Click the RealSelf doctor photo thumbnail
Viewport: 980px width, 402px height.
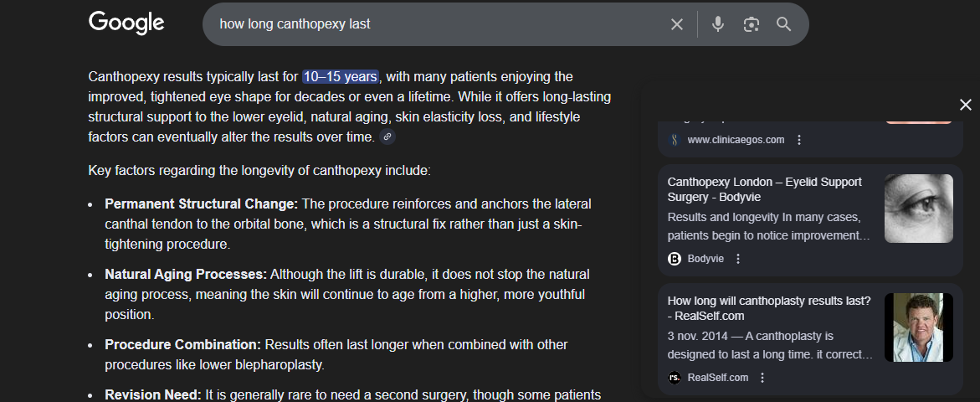click(918, 327)
